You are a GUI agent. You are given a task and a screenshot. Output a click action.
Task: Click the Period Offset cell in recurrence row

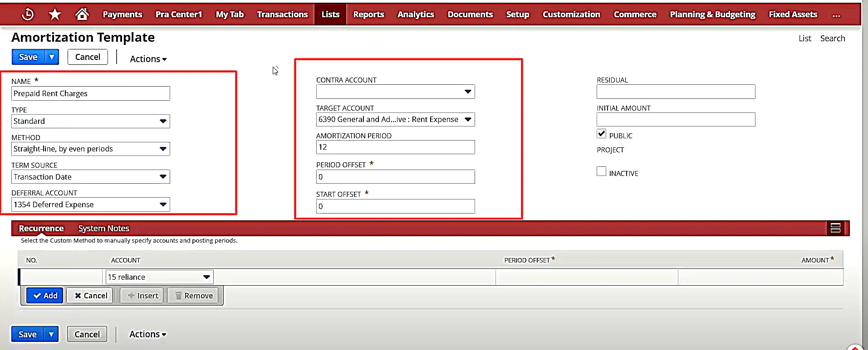(x=587, y=277)
